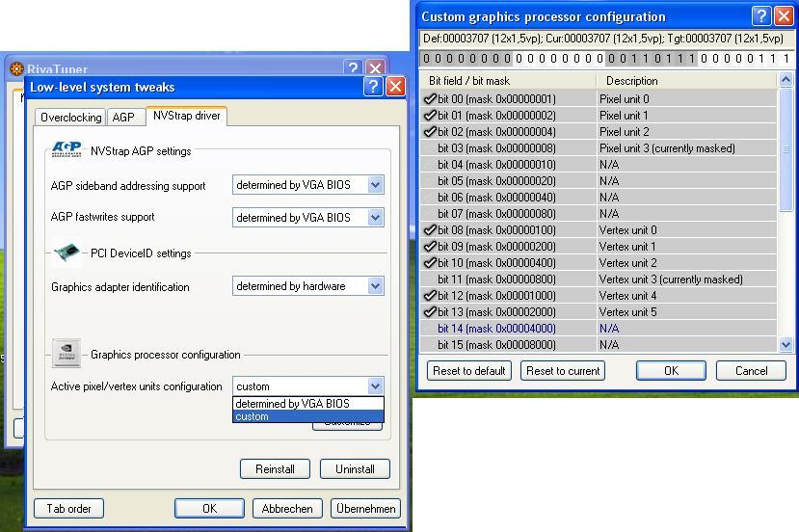This screenshot has height=532, width=799.
Task: Click scroll down arrow in bit field list
Action: coord(786,345)
